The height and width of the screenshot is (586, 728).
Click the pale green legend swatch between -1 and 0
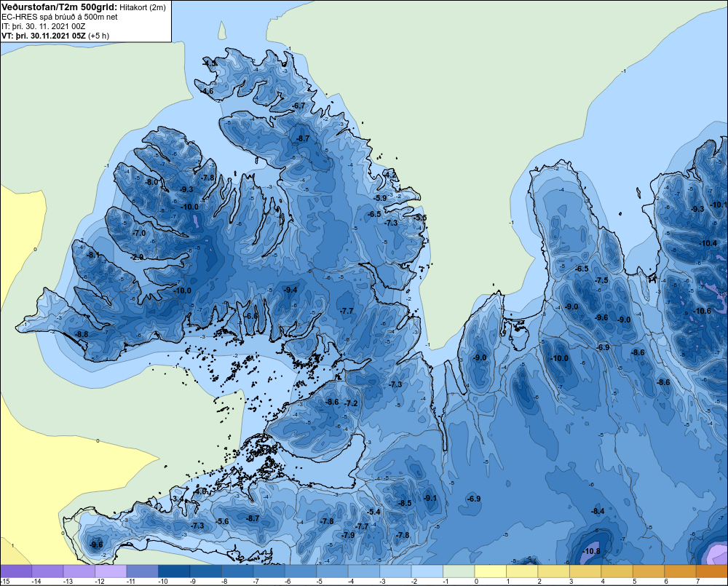coord(459,571)
